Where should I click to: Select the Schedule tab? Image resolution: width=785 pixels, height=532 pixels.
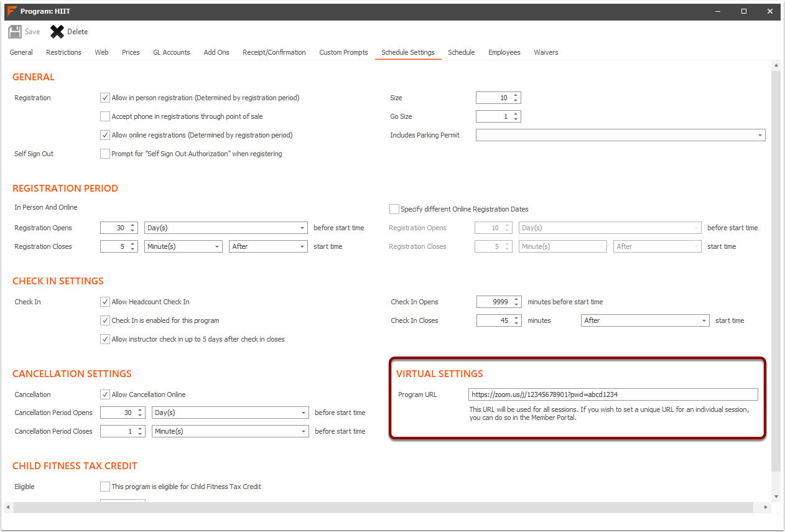pos(462,52)
